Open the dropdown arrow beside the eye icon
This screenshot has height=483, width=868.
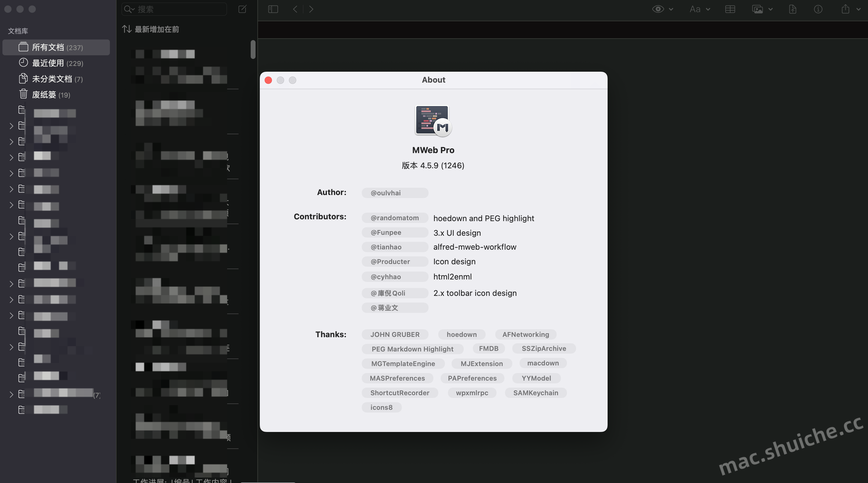[x=671, y=9]
